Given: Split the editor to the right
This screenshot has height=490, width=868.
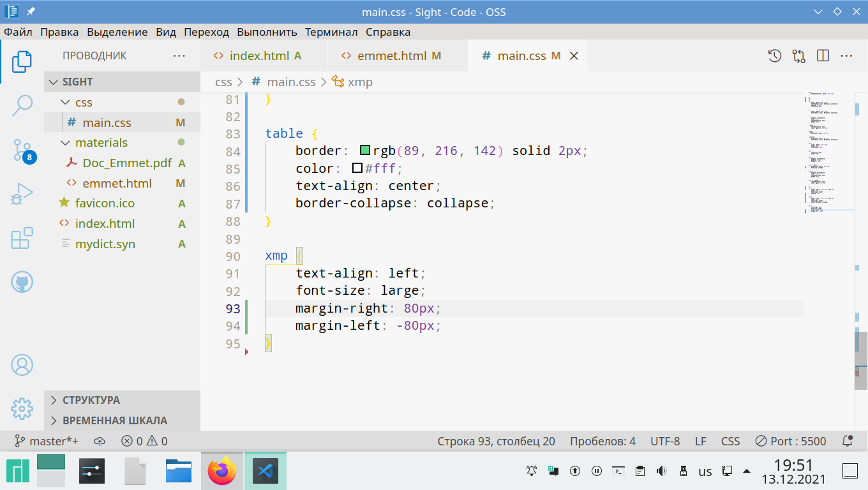Looking at the screenshot, I should [823, 56].
